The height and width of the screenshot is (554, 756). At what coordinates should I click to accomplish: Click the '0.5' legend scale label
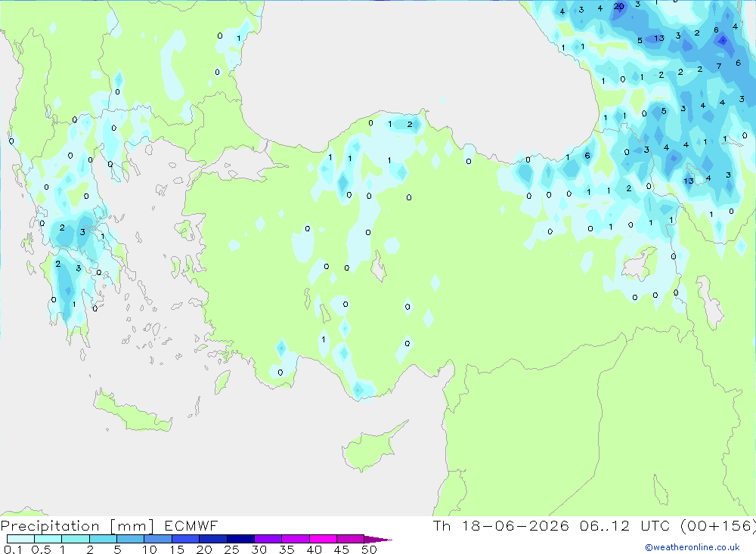coord(41,549)
